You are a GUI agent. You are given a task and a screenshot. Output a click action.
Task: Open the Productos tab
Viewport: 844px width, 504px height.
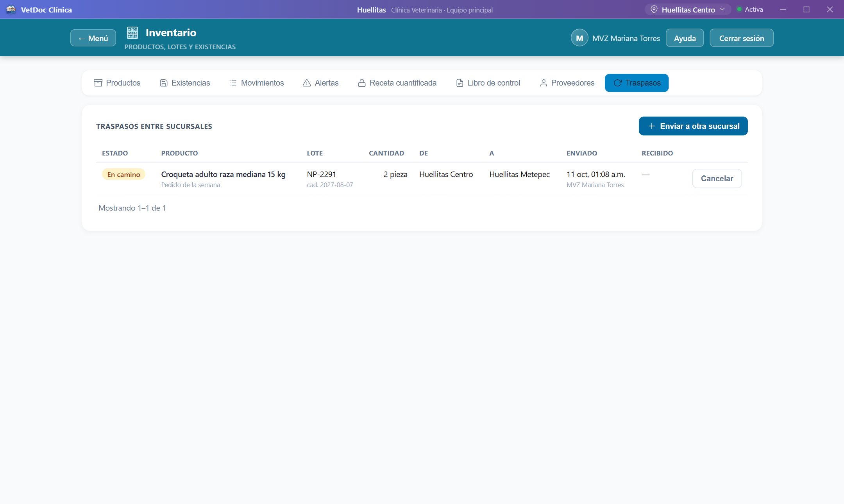(117, 83)
